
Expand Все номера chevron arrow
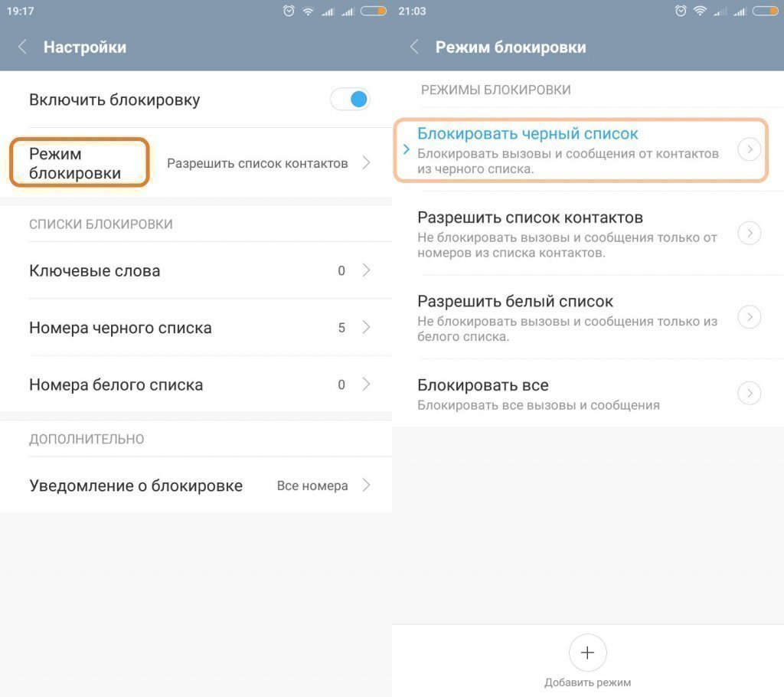click(367, 485)
